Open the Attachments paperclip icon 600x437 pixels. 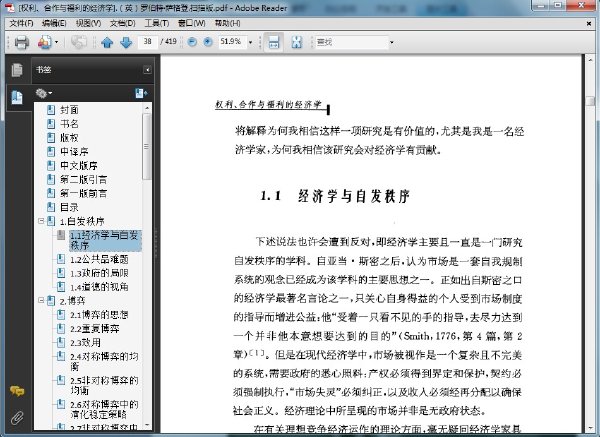coord(17,418)
